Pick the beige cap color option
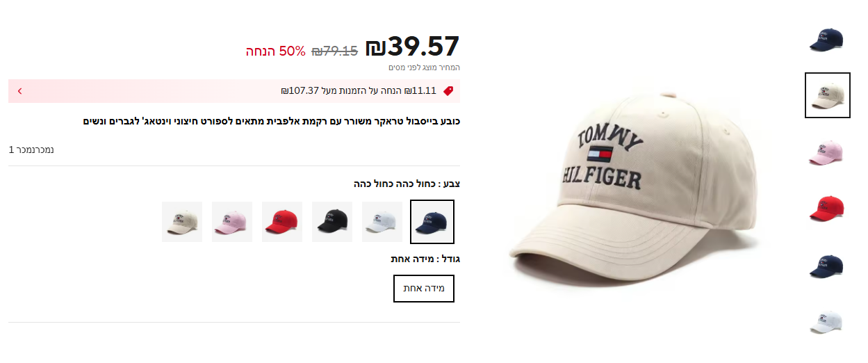Image resolution: width=868 pixels, height=363 pixels. [182, 222]
